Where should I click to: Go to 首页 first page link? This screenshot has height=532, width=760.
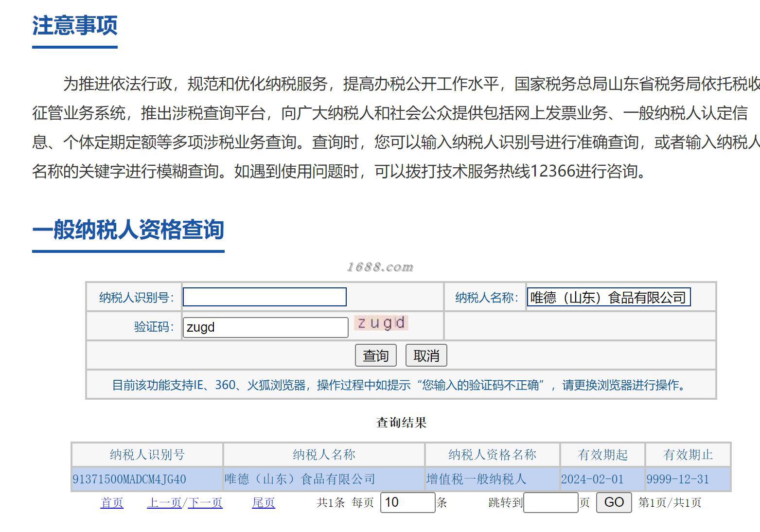(x=112, y=502)
